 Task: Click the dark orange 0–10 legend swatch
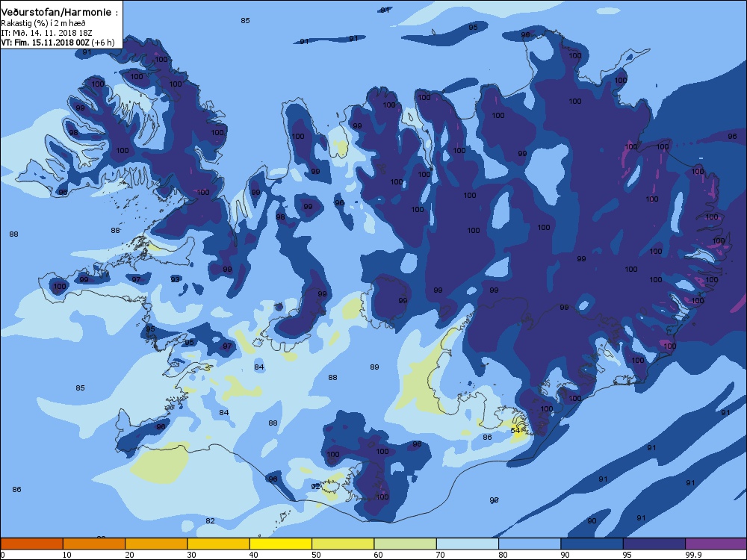(31, 544)
